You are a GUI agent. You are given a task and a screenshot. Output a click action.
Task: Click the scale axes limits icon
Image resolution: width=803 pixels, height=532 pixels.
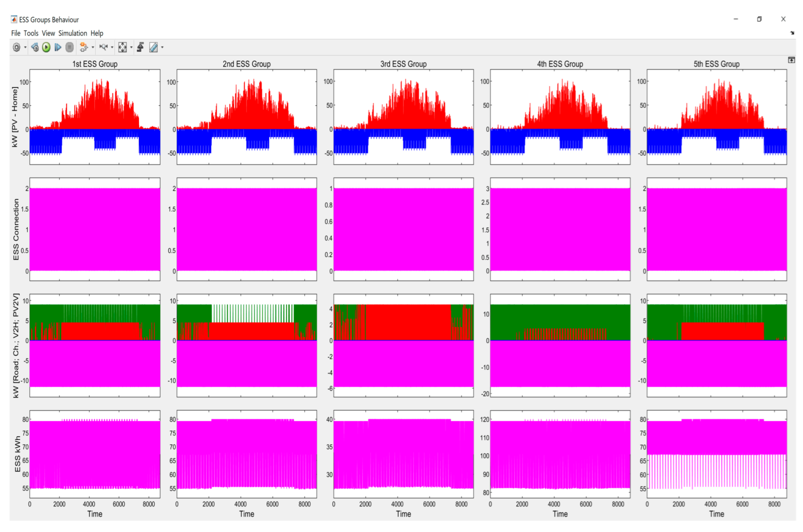122,47
